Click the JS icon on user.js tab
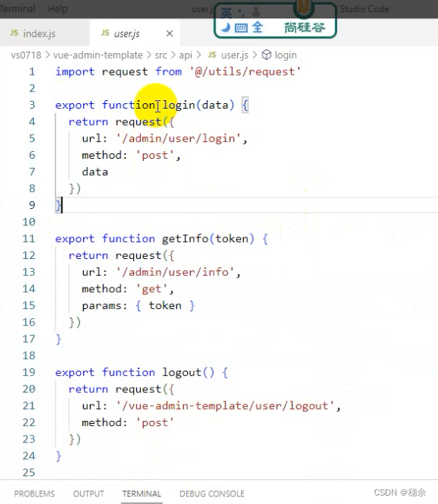438x504 pixels. (x=105, y=33)
